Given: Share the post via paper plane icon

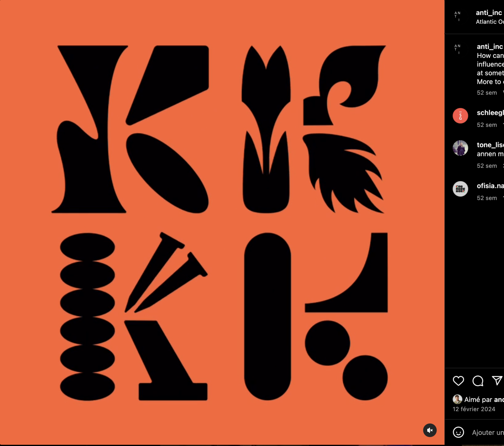Looking at the screenshot, I should click(x=497, y=381).
